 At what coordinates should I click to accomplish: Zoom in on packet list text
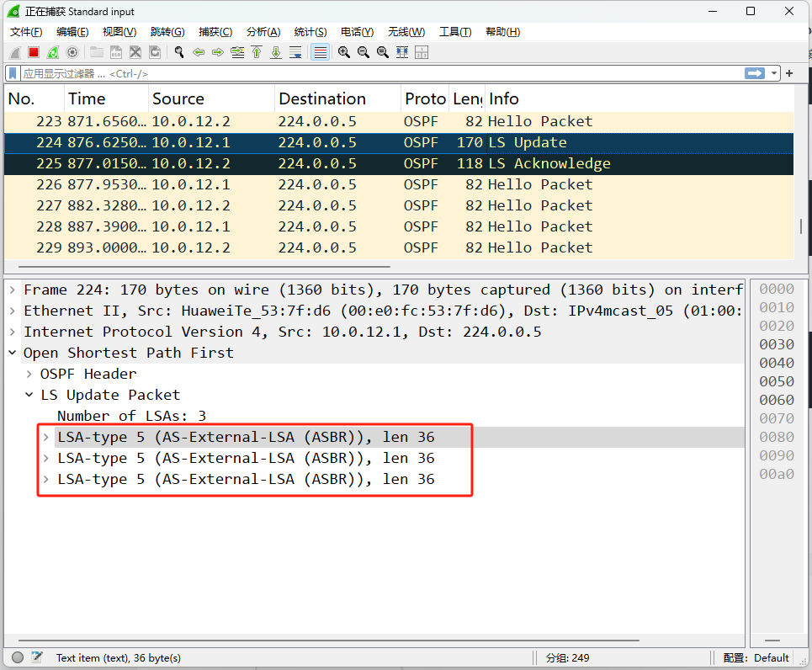tap(343, 51)
